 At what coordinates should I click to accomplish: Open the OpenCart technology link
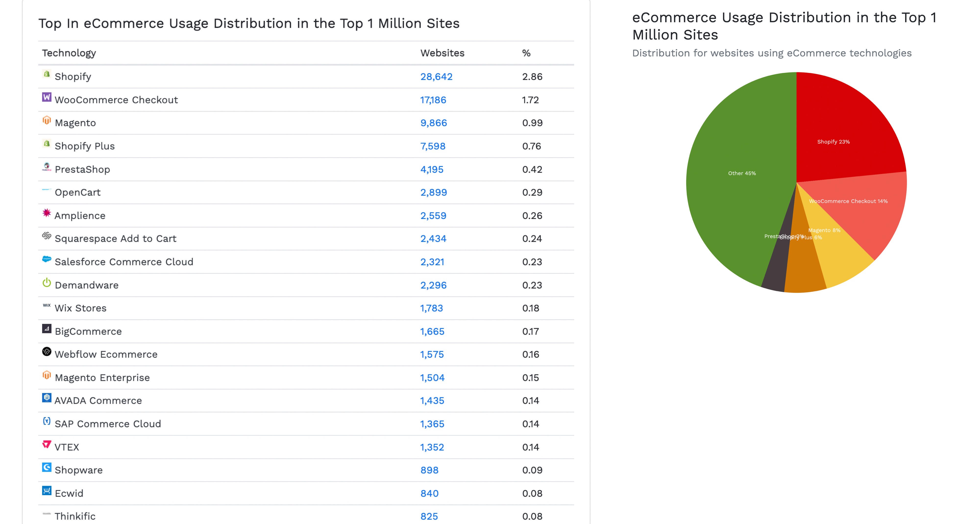pos(78,192)
